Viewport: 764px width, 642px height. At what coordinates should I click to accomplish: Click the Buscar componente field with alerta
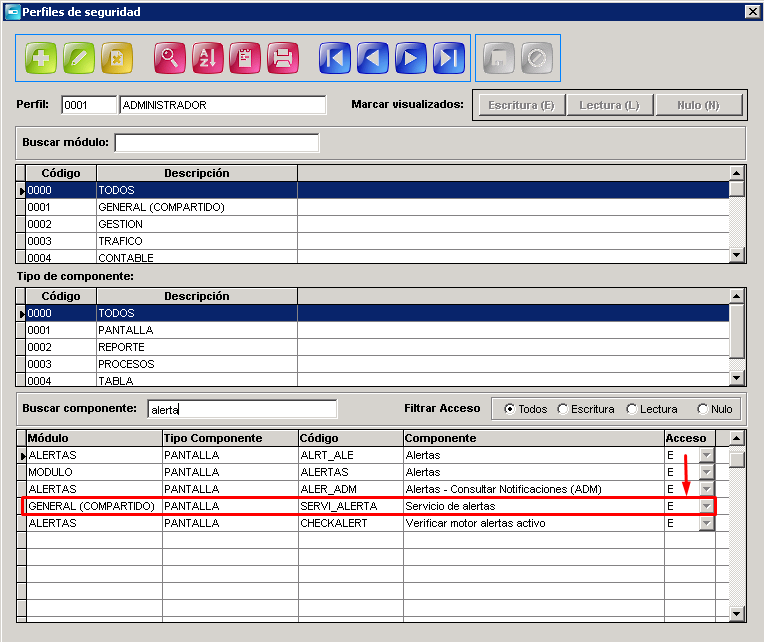click(242, 409)
